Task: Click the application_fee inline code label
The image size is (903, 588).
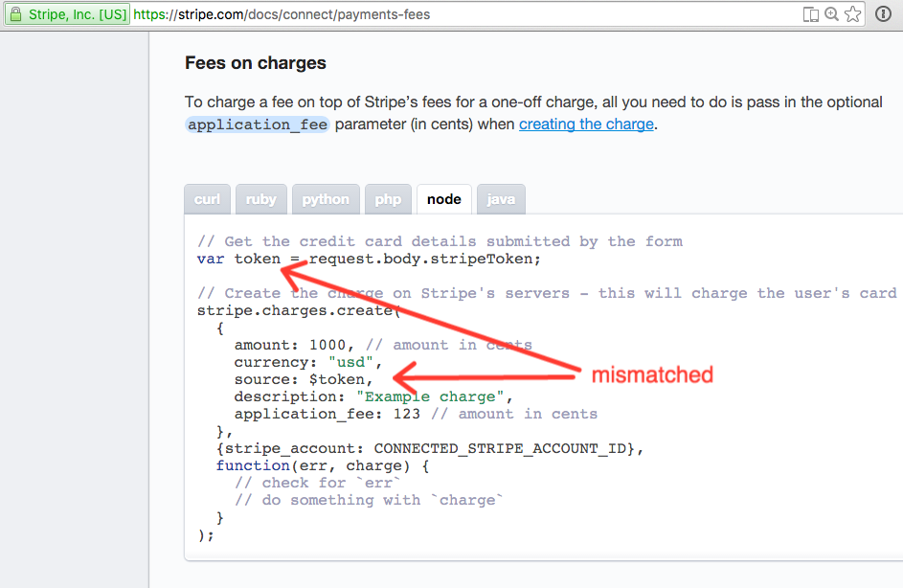Action: [x=257, y=124]
